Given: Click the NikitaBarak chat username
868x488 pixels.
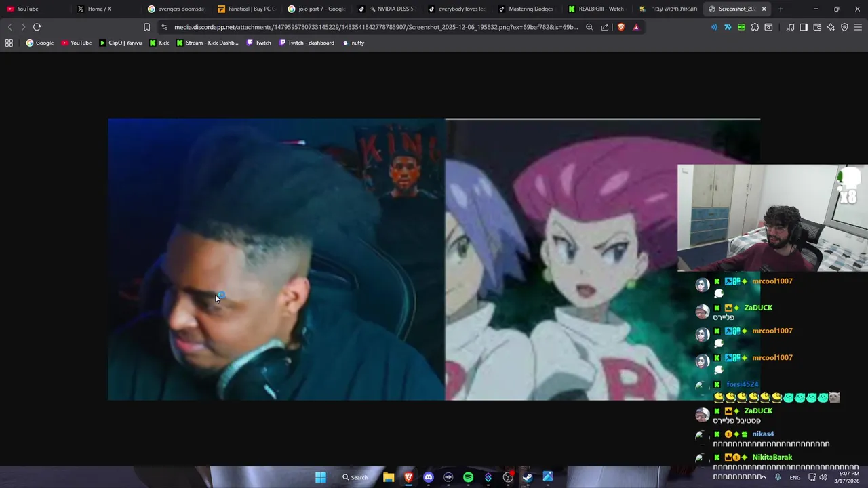Looking at the screenshot, I should click(772, 457).
